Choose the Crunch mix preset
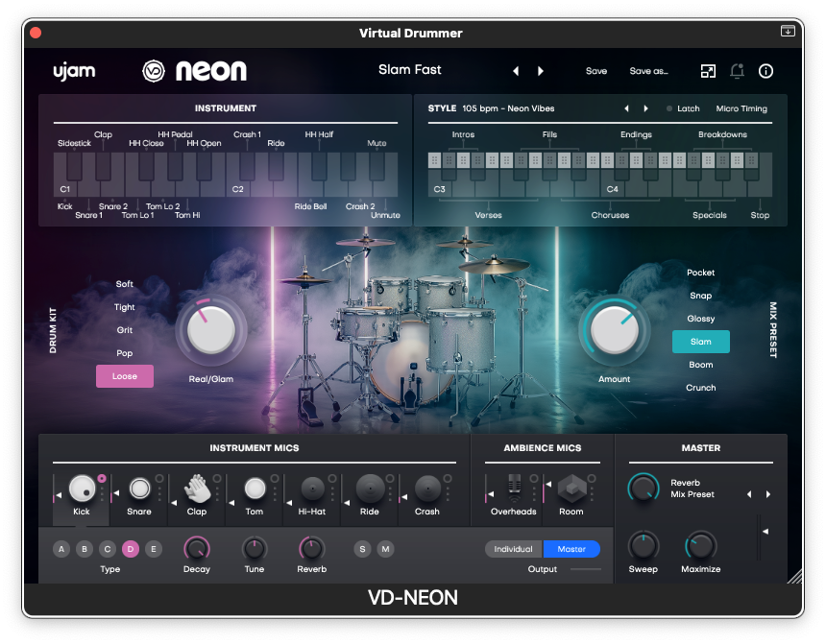826x644 pixels. pyautogui.click(x=700, y=388)
